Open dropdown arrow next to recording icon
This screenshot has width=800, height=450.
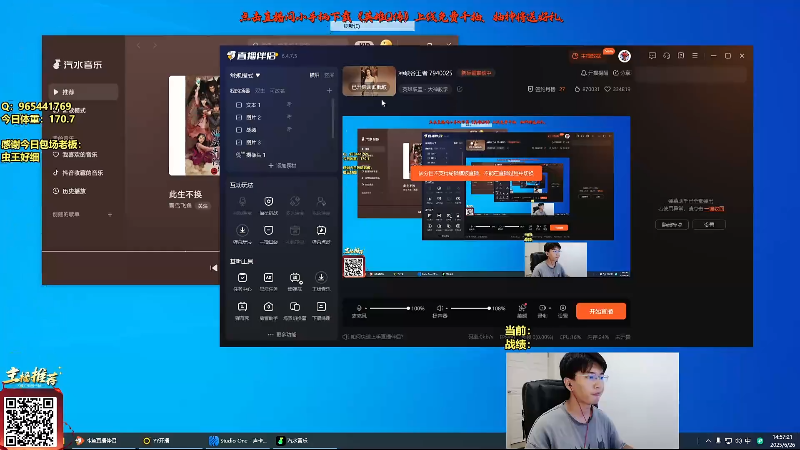coord(549,308)
